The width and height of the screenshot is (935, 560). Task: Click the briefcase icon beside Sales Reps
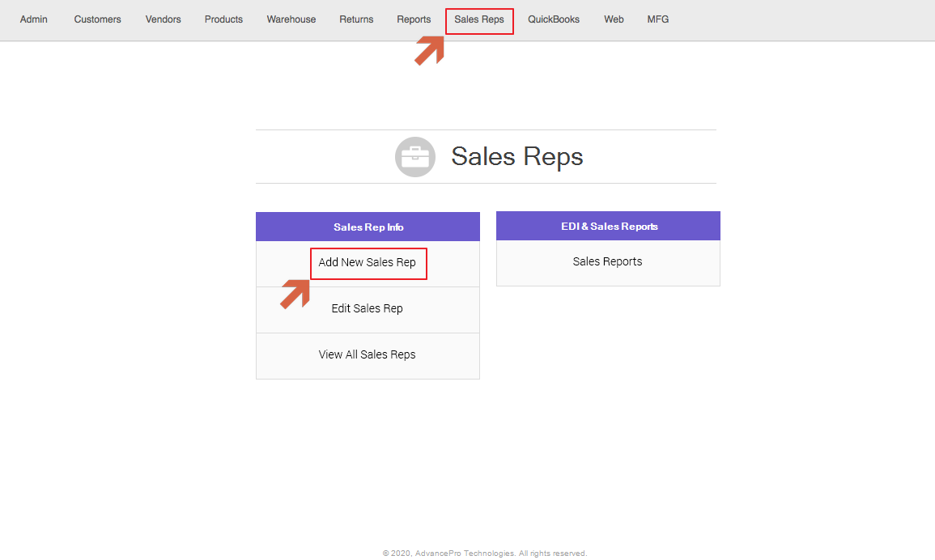coord(415,157)
